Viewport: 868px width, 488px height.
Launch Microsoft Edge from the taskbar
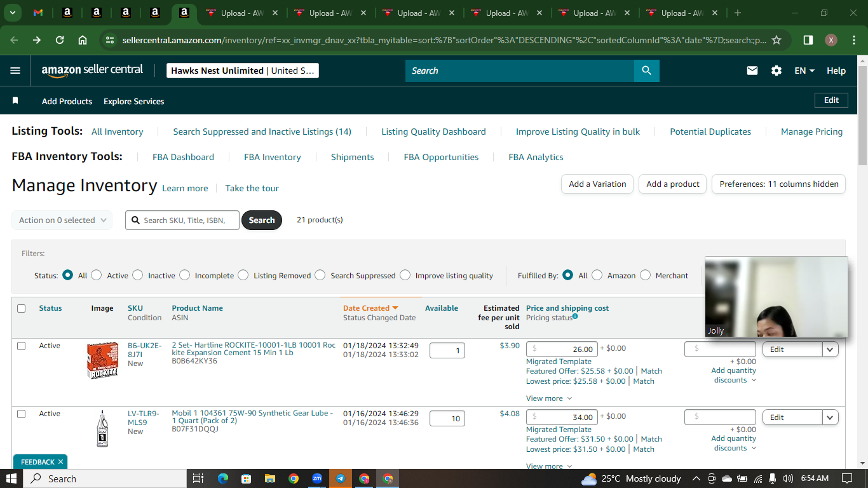[x=222, y=478]
